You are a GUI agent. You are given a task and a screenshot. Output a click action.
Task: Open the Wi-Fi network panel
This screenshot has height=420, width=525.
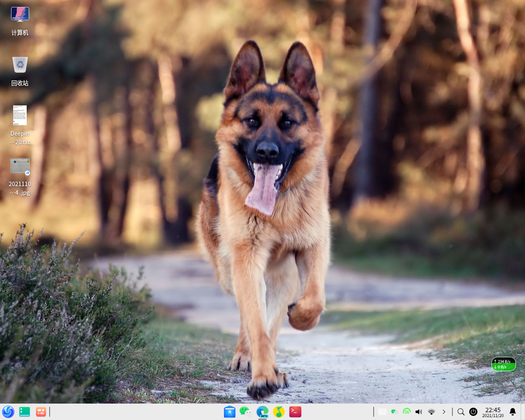click(431, 412)
